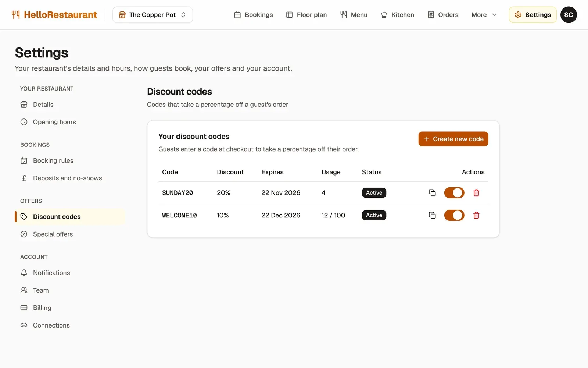This screenshot has width=588, height=368.
Task: Open Deposits and no-shows settings
Action: pyautogui.click(x=70, y=178)
